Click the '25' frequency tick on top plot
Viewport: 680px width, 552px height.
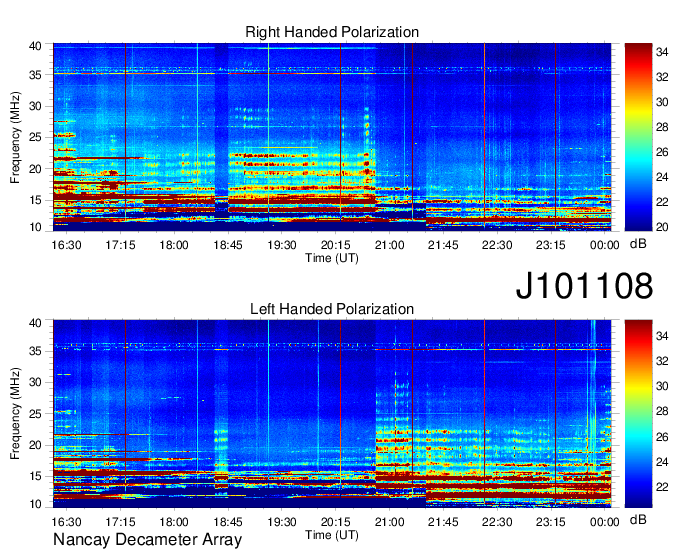point(35,137)
